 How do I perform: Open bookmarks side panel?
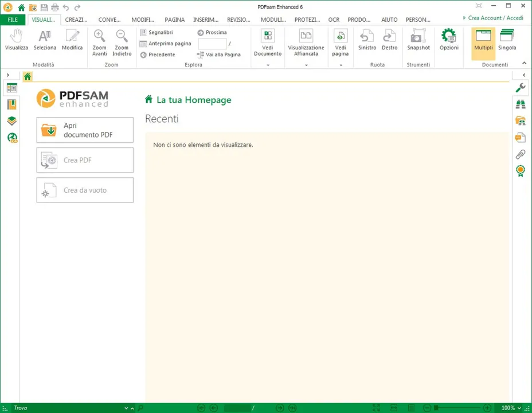tap(12, 104)
